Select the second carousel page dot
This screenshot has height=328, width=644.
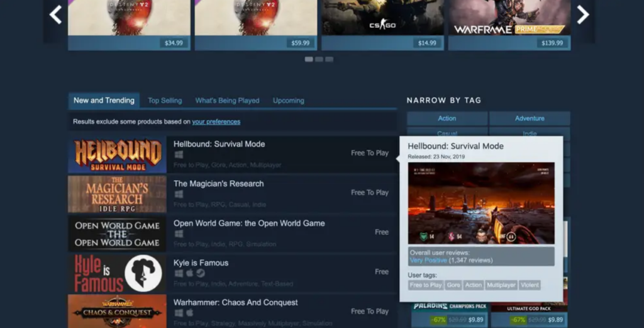coord(319,59)
